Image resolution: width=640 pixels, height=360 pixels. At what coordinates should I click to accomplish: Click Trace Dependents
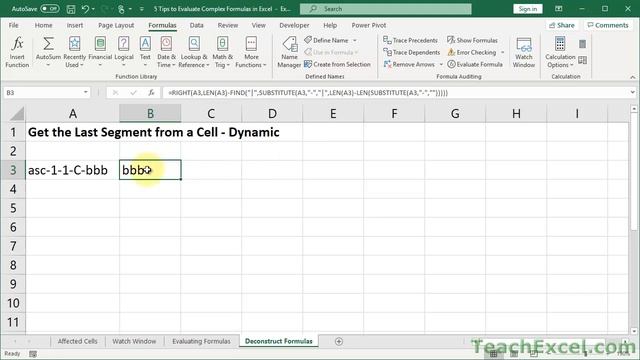(x=411, y=52)
